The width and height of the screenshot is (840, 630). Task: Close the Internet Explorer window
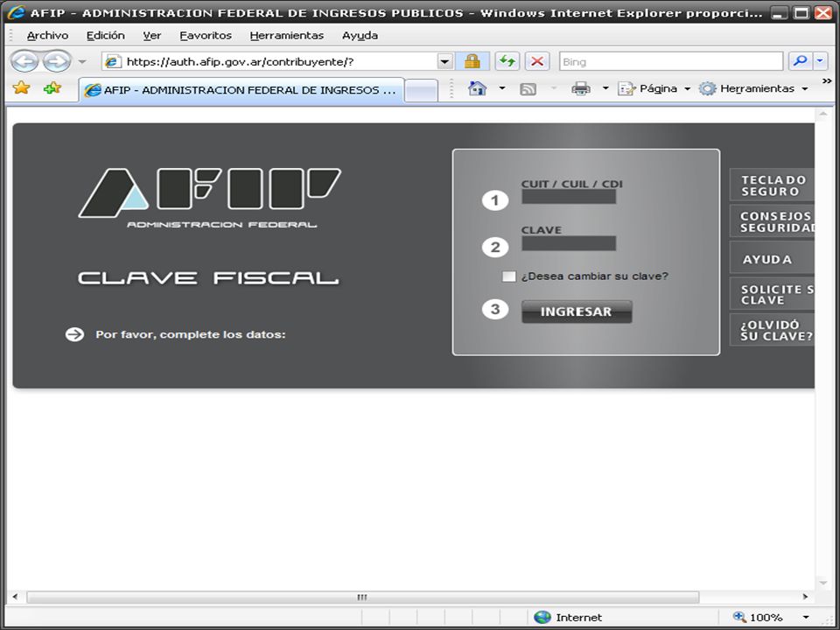(823, 12)
